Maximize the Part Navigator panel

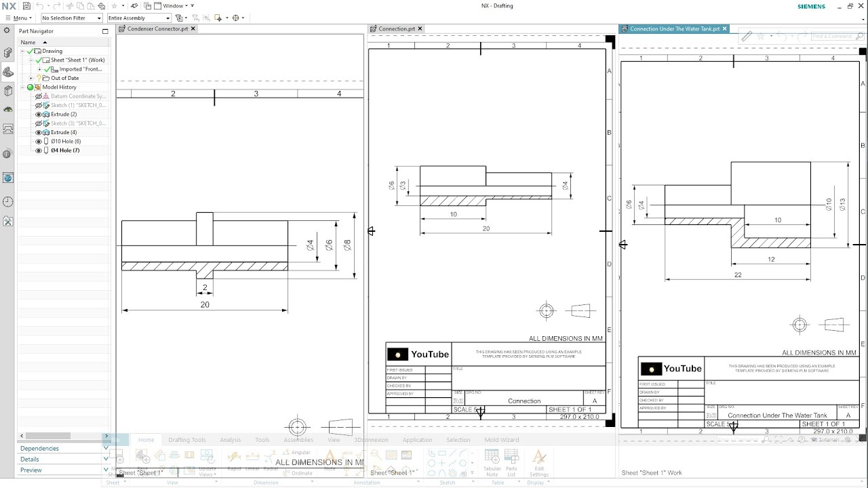tap(105, 31)
